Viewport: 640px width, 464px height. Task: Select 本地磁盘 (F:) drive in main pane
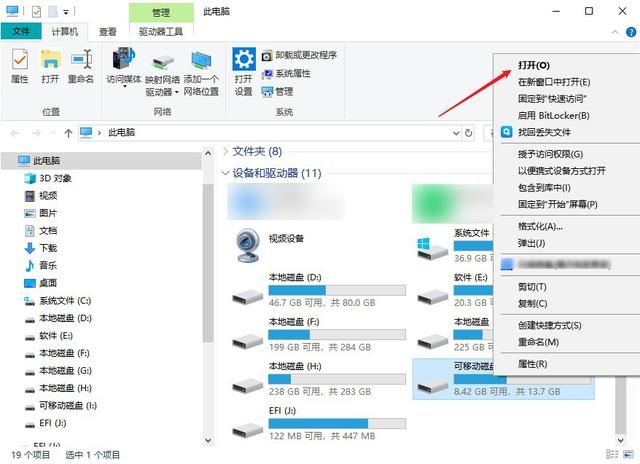[319, 334]
